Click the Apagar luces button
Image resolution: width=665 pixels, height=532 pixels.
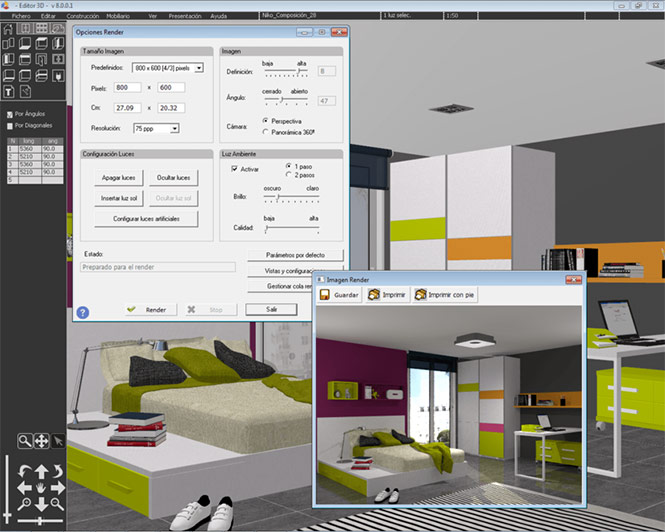118,177
